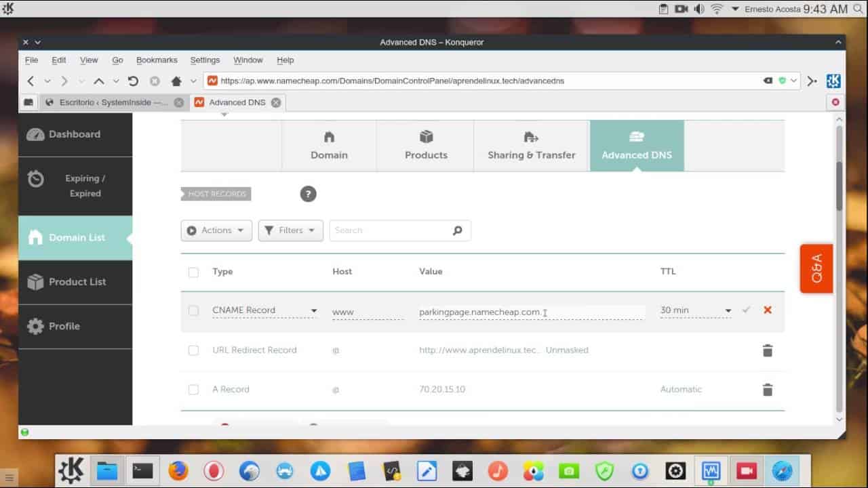
Task: Switch to Sharing & Transfer tab
Action: click(532, 146)
